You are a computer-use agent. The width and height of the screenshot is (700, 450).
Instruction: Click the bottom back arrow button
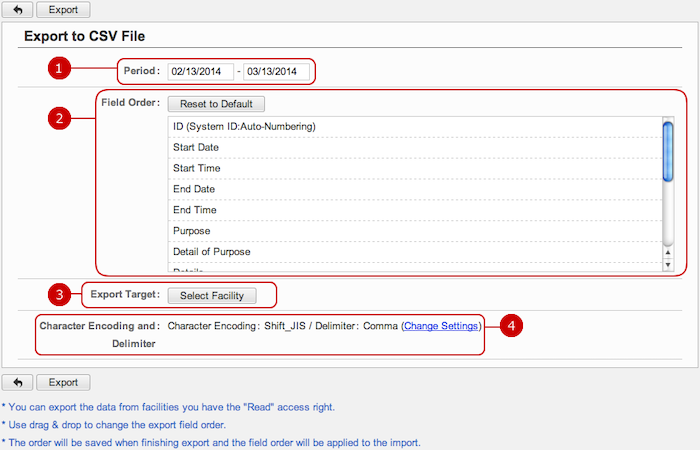point(17,382)
